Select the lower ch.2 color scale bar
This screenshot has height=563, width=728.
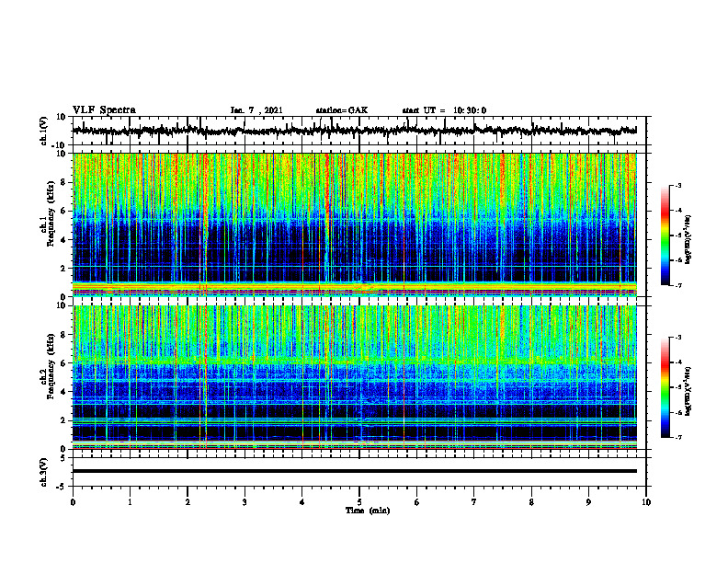(x=665, y=387)
